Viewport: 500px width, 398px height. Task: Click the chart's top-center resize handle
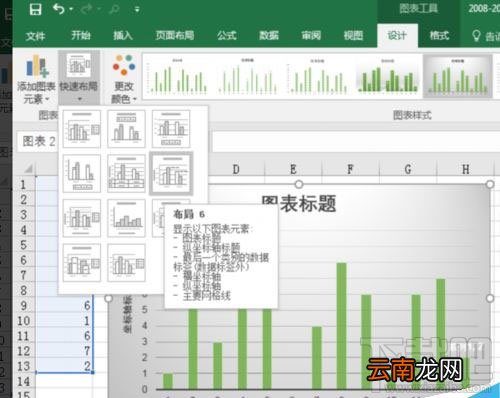pos(299,184)
